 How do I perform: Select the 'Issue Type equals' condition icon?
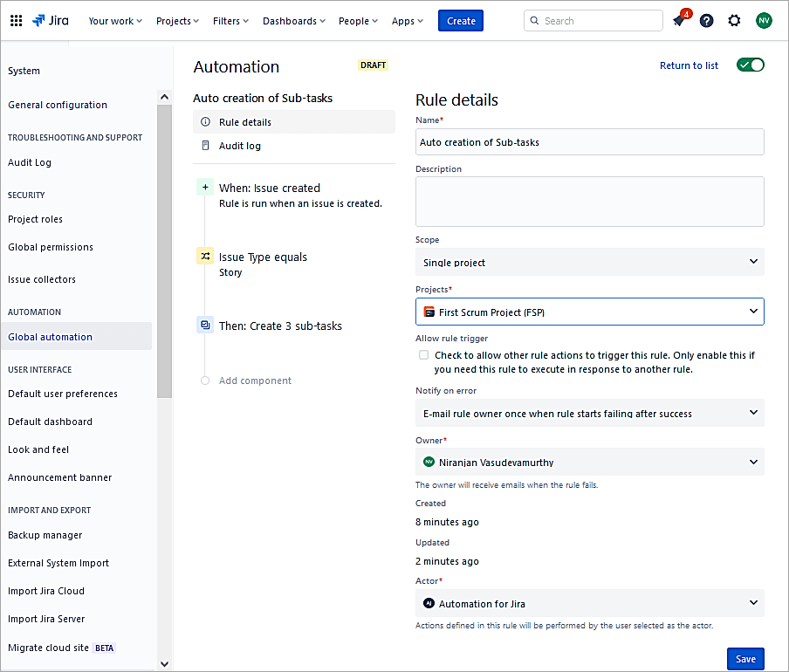tap(205, 257)
